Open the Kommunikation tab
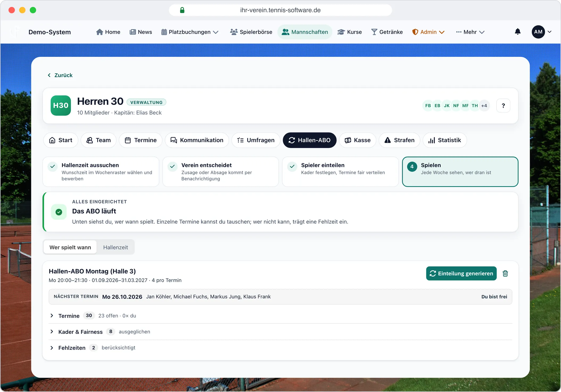This screenshot has height=392, width=561. [x=197, y=140]
